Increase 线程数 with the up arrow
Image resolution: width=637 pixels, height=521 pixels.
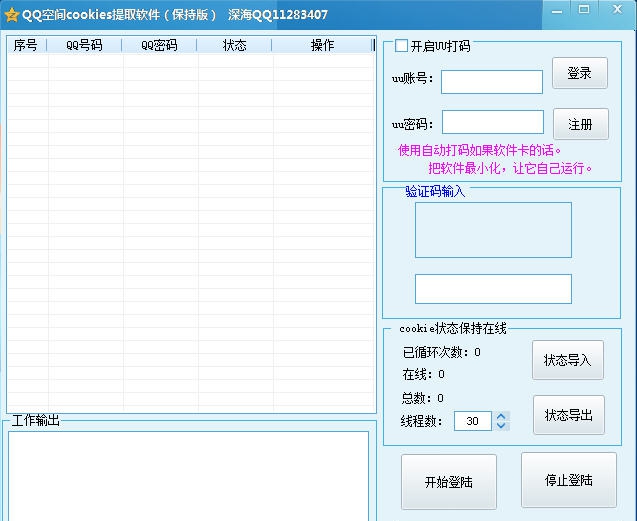click(x=501, y=417)
